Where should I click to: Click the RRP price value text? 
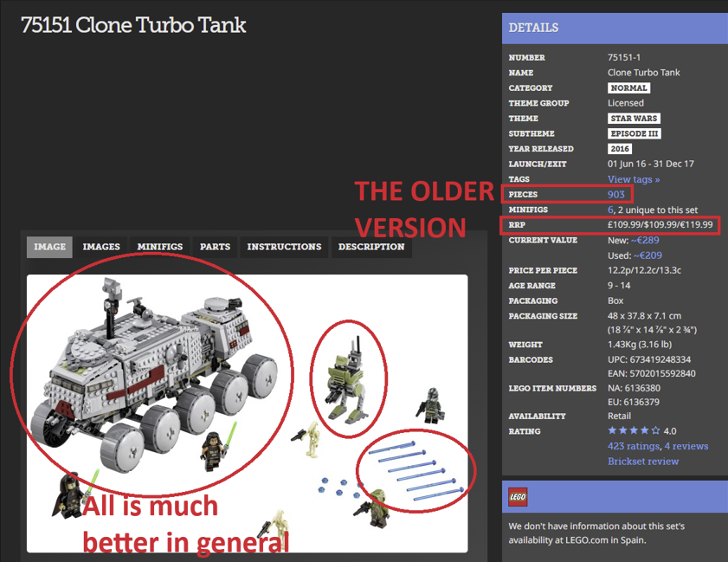660,225
